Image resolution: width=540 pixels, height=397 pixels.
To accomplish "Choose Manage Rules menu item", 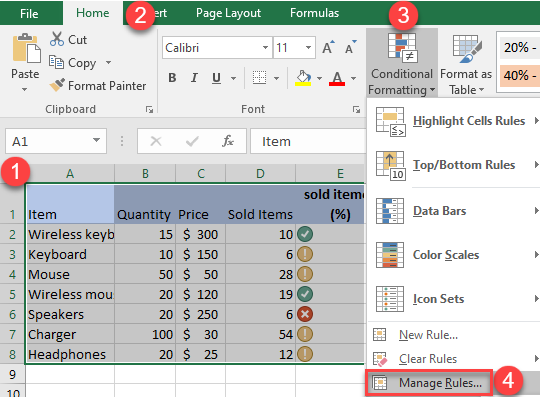I will [x=428, y=383].
